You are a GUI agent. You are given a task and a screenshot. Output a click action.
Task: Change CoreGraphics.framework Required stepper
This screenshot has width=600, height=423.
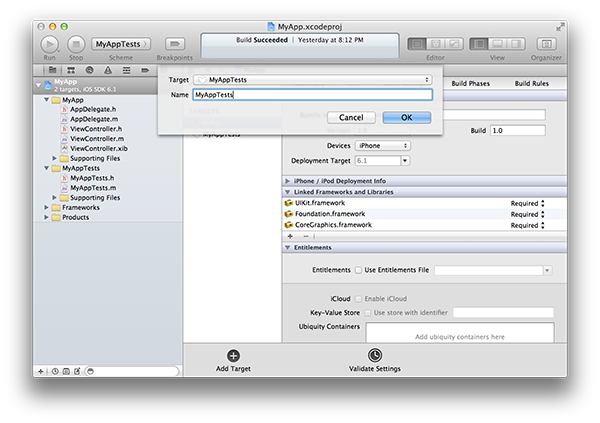pyautogui.click(x=543, y=225)
